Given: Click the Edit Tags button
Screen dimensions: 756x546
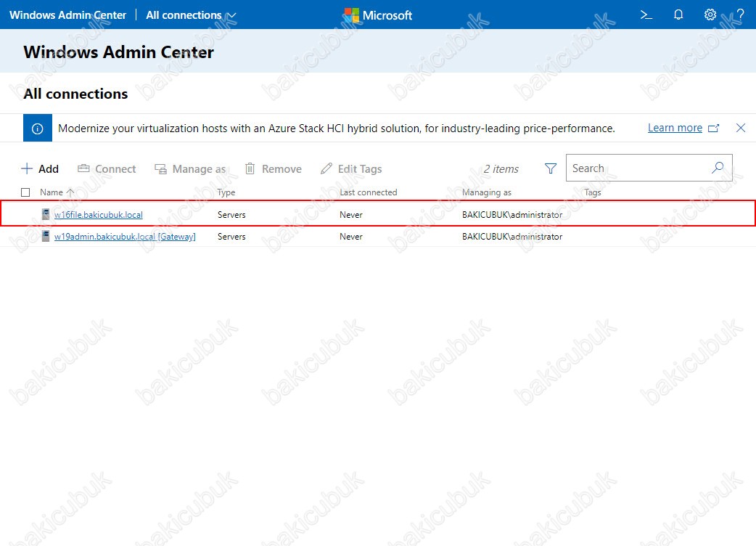Looking at the screenshot, I should [x=351, y=169].
